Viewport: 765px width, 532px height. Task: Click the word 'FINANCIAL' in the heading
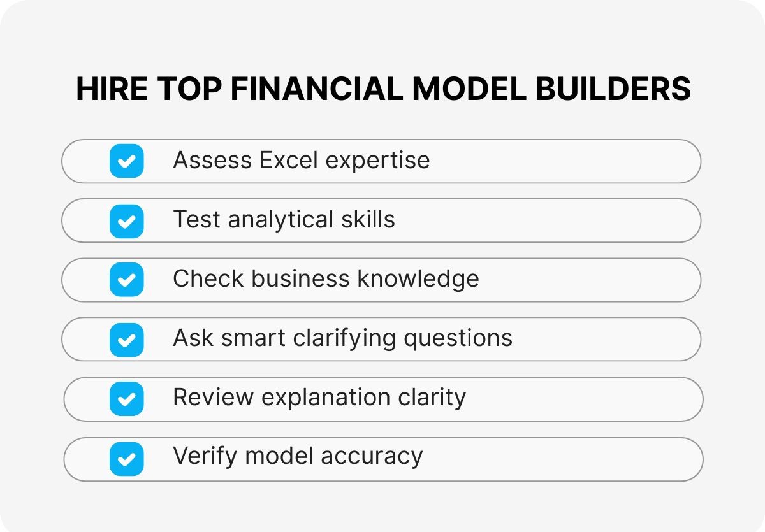point(317,89)
